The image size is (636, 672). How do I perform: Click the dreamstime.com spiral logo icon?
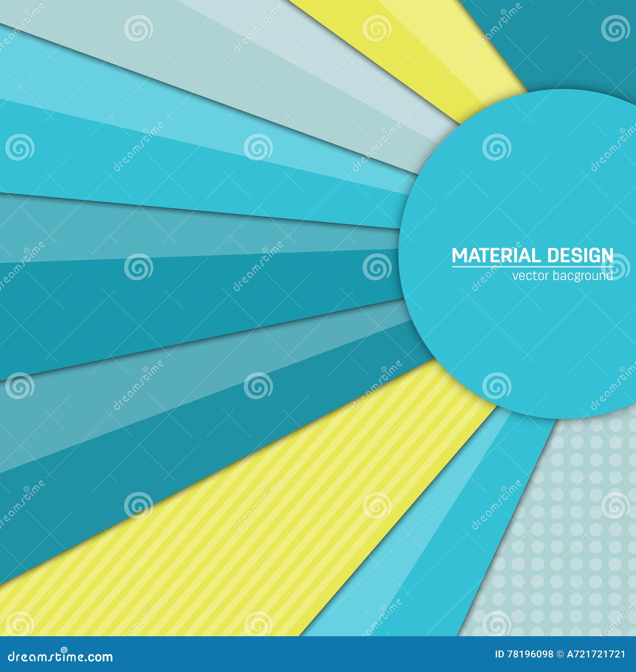(64, 649)
